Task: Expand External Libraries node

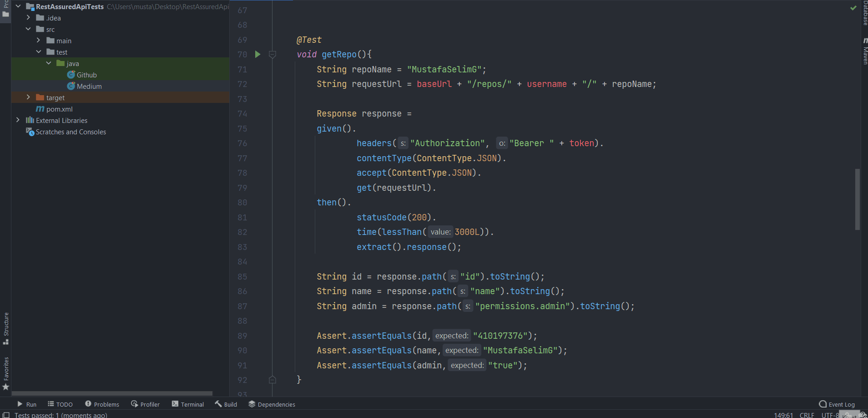Action: (x=18, y=120)
